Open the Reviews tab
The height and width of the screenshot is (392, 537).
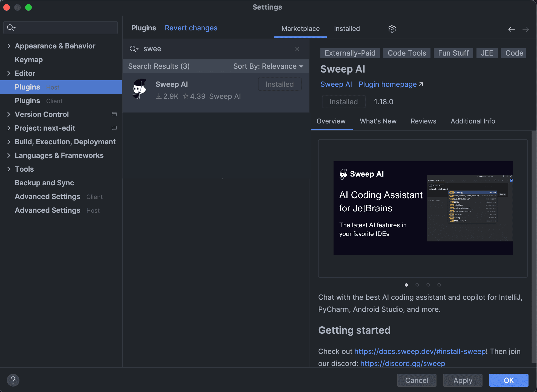(x=423, y=121)
